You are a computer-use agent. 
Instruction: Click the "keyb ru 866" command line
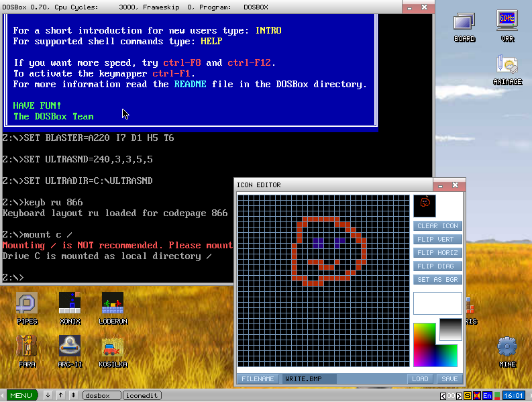pyautogui.click(x=42, y=203)
